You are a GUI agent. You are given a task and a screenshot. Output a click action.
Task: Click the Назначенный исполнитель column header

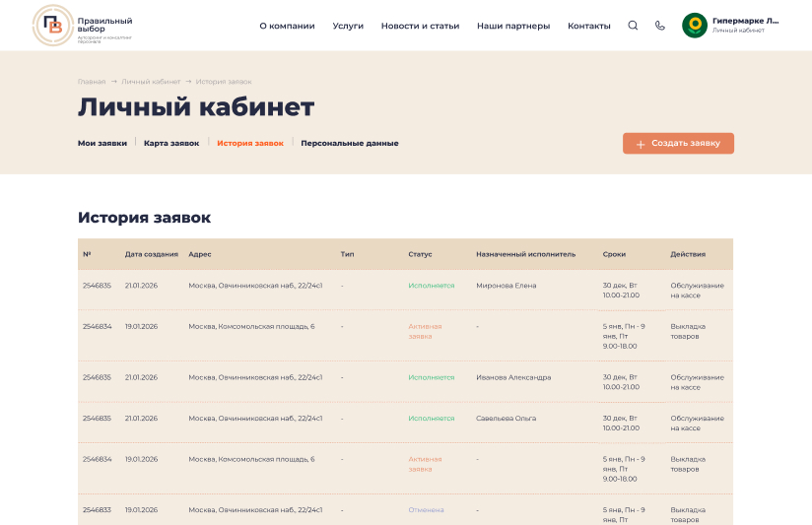525,254
